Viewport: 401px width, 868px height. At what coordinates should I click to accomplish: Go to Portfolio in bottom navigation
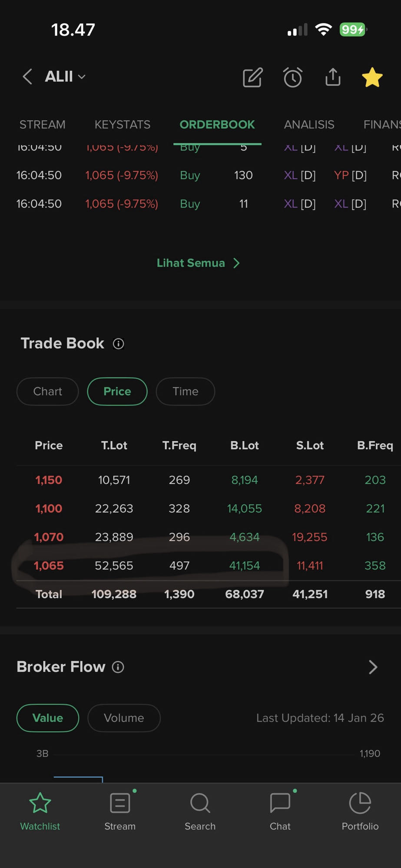point(360,811)
